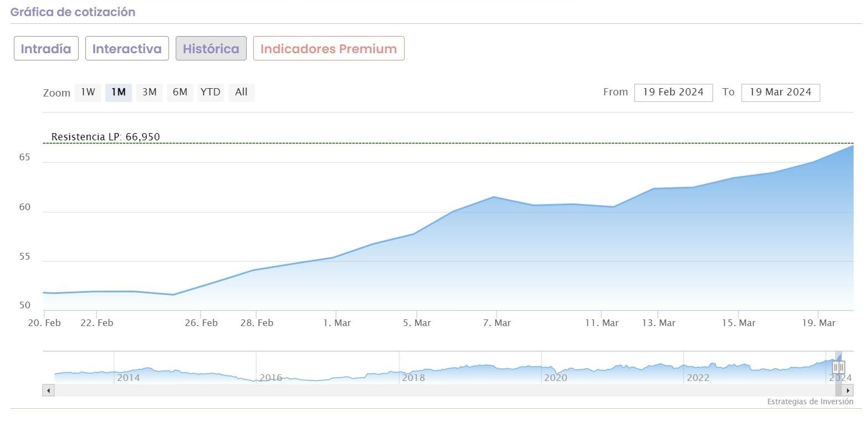Open Indicadores Premium
Image resolution: width=868 pixels, height=427 pixels.
pyautogui.click(x=329, y=49)
